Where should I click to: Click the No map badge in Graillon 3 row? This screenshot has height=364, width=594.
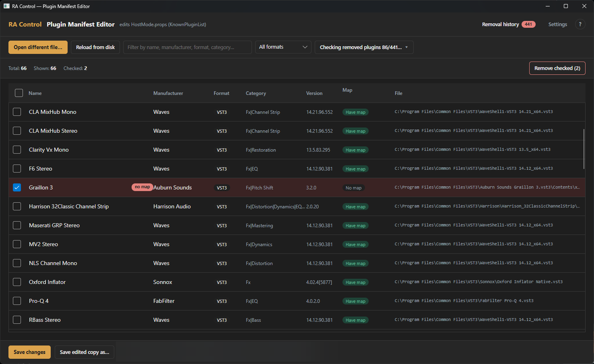(353, 188)
